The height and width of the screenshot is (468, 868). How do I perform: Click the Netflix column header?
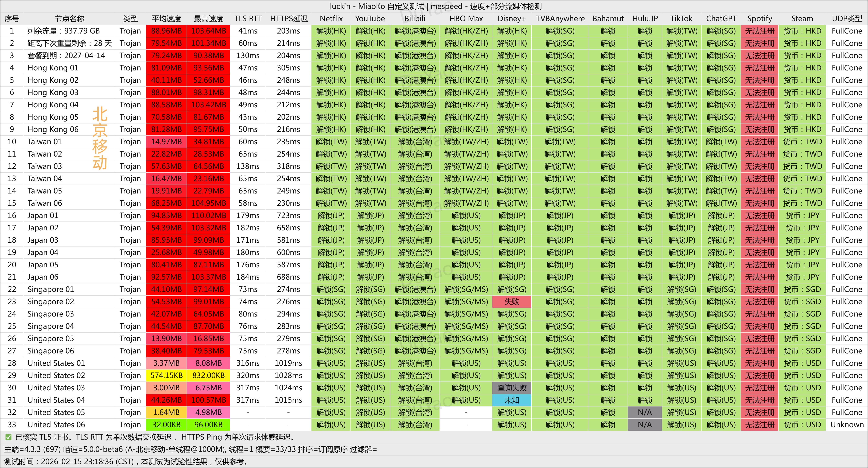coord(331,18)
